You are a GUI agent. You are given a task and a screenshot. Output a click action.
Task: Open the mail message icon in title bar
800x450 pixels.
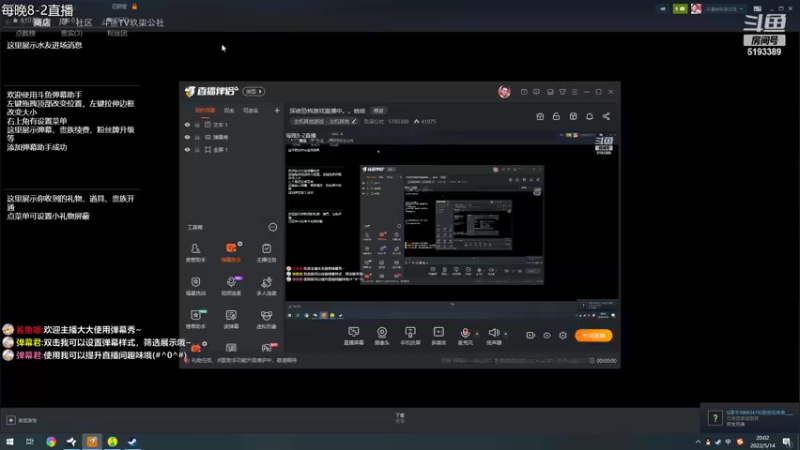coord(524,92)
